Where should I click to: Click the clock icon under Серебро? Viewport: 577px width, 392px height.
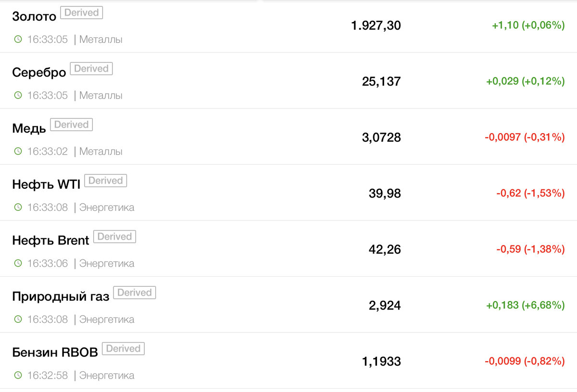(18, 95)
